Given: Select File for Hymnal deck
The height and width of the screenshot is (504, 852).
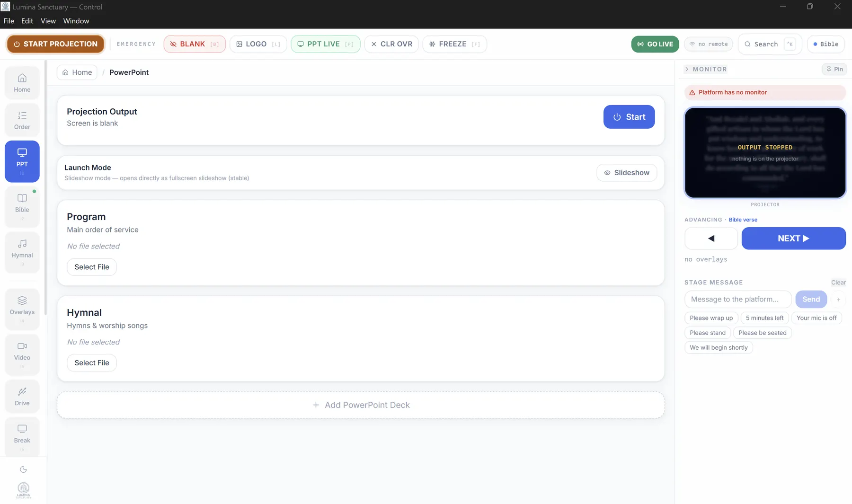Looking at the screenshot, I should [92, 363].
